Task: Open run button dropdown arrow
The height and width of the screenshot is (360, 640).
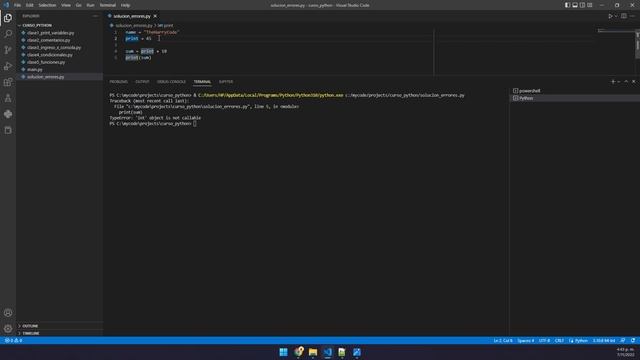Action: click(616, 16)
